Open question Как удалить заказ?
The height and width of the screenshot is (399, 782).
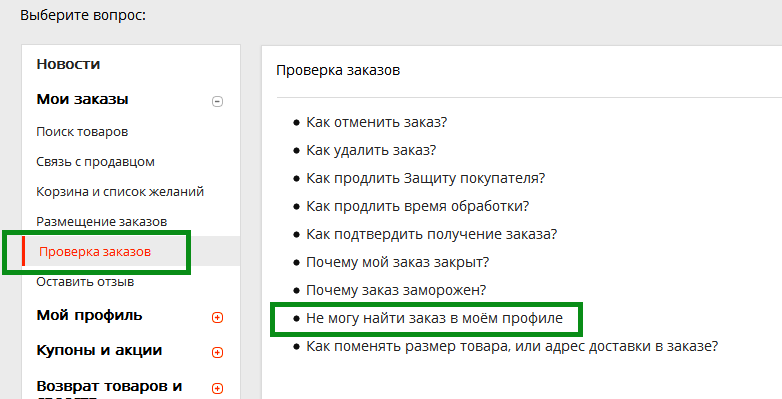(x=371, y=150)
